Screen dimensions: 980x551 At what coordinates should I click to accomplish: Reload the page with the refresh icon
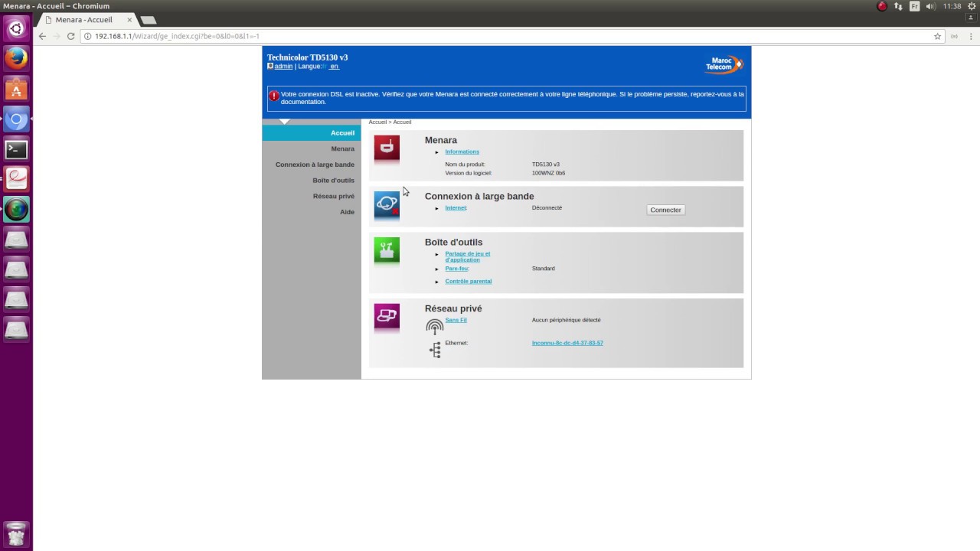click(71, 36)
